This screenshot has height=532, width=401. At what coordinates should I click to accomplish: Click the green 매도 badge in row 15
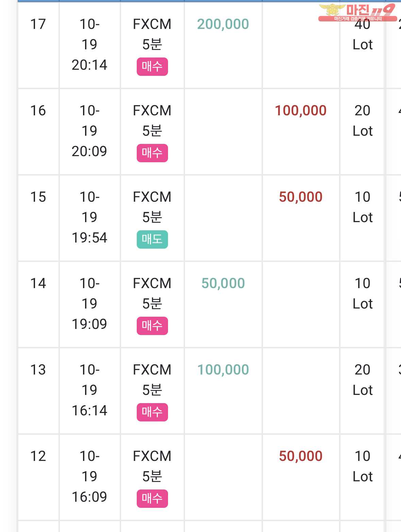tap(152, 239)
